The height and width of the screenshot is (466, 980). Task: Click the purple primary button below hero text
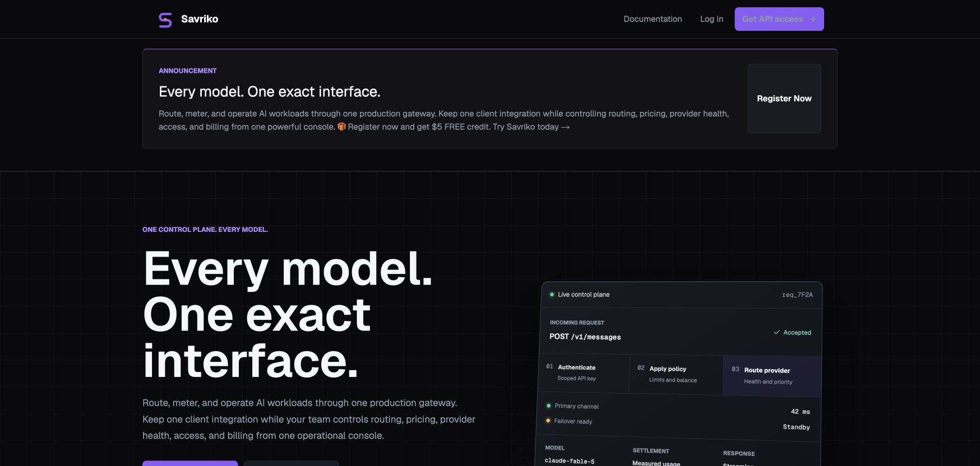coord(190,463)
